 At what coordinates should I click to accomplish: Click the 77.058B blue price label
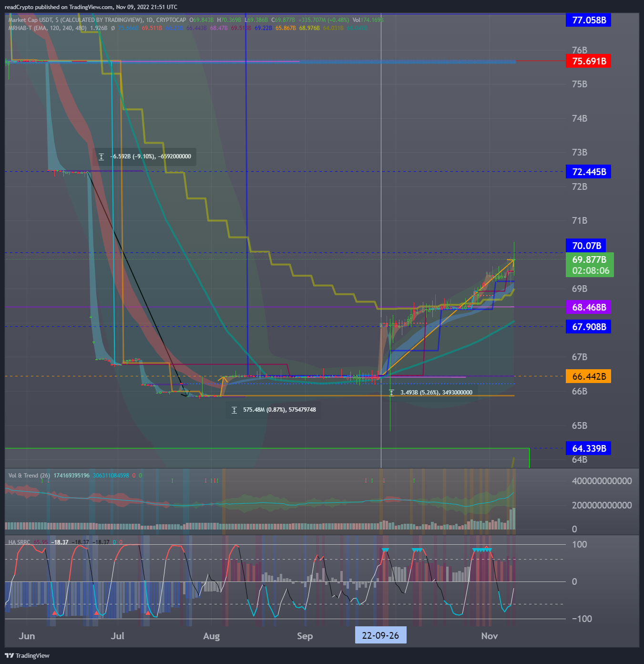[x=589, y=20]
